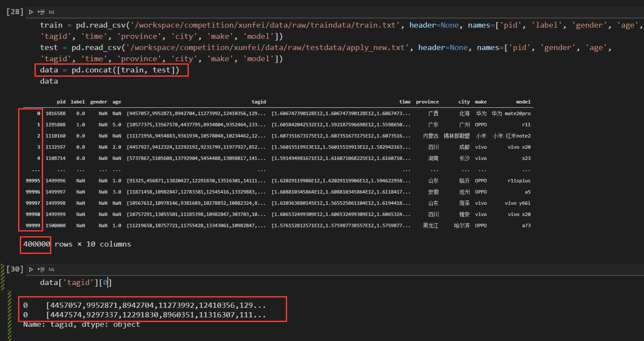The height and width of the screenshot is (341, 644).
Task: Click tagid cell starting [10577375,13567578
Action: pyautogui.click(x=196, y=125)
